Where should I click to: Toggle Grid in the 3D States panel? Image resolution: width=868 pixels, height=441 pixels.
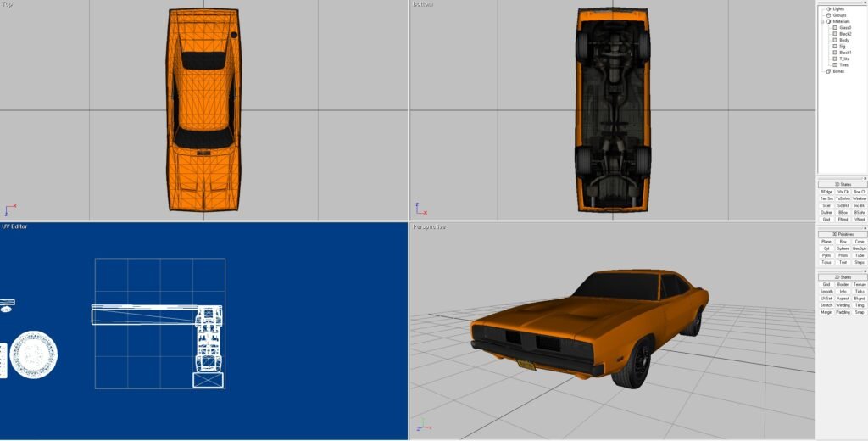click(x=826, y=219)
